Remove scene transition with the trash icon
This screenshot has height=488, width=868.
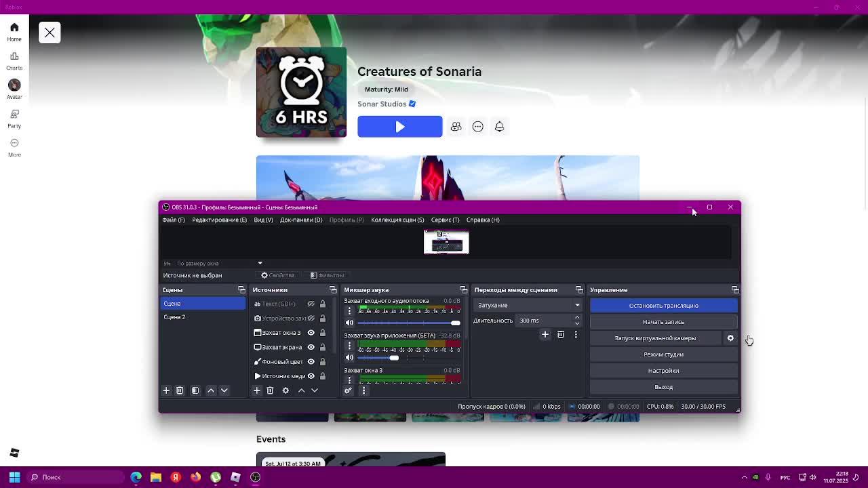point(561,334)
